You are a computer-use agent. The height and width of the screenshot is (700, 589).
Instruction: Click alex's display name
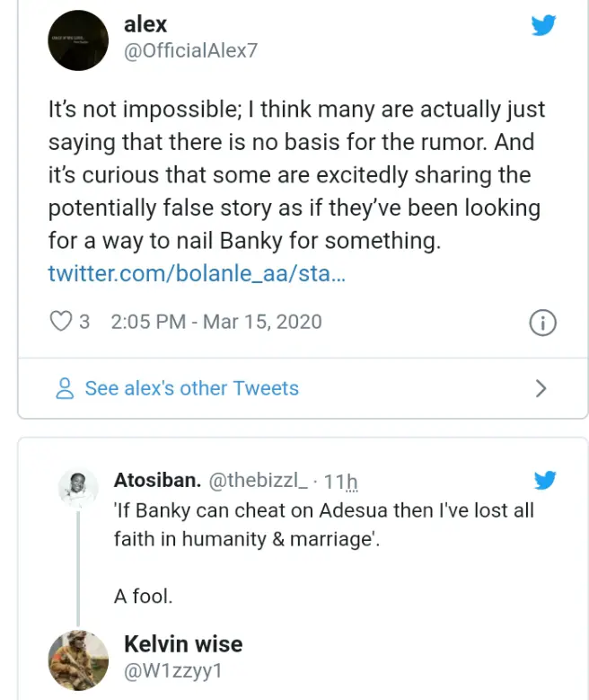tap(145, 24)
